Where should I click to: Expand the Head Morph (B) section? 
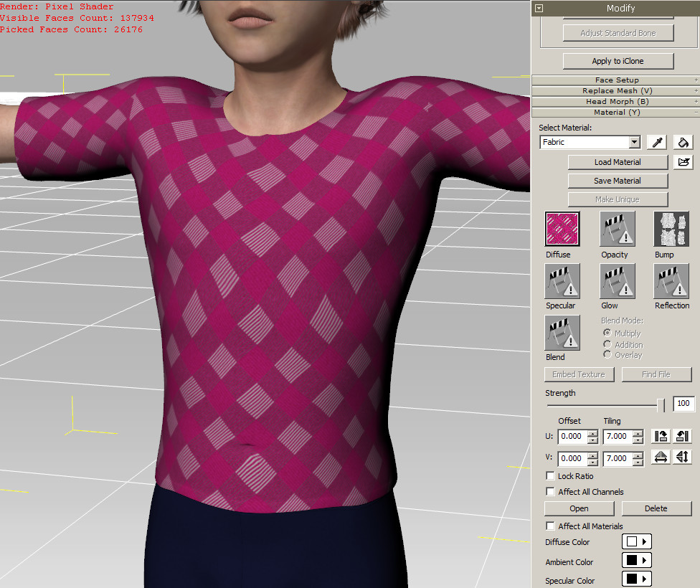[x=615, y=101]
